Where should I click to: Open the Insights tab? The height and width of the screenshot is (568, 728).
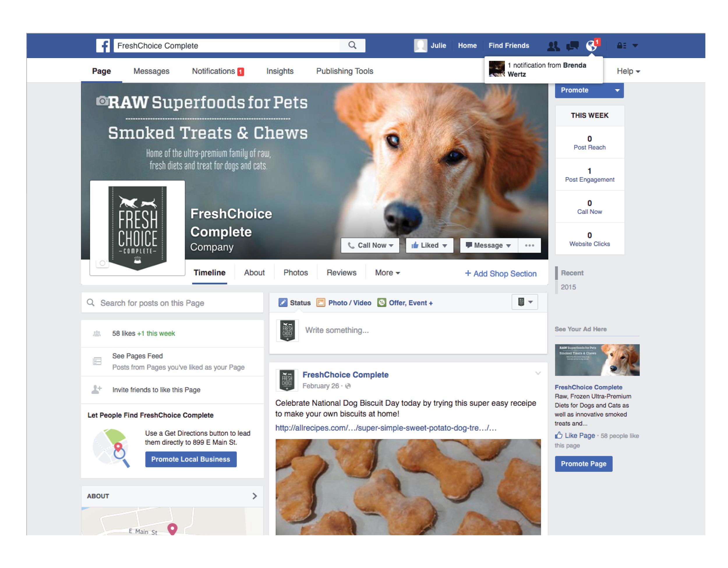pos(280,71)
